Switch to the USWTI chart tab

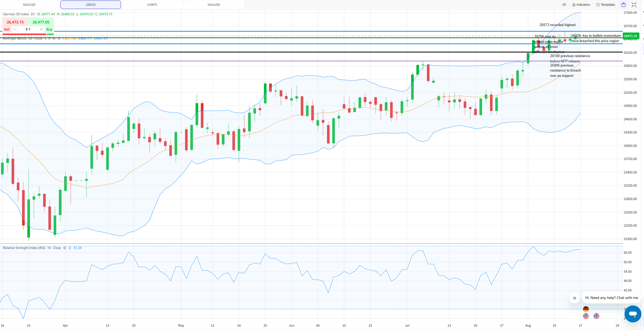click(152, 5)
